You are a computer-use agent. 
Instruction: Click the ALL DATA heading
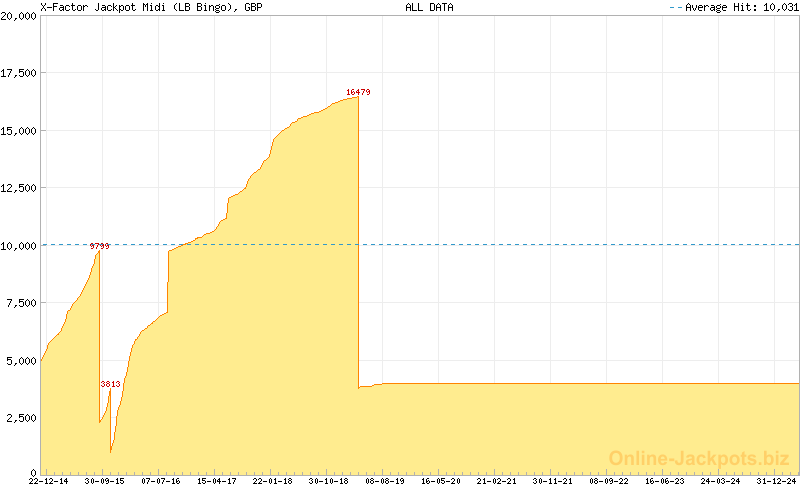click(x=429, y=7)
